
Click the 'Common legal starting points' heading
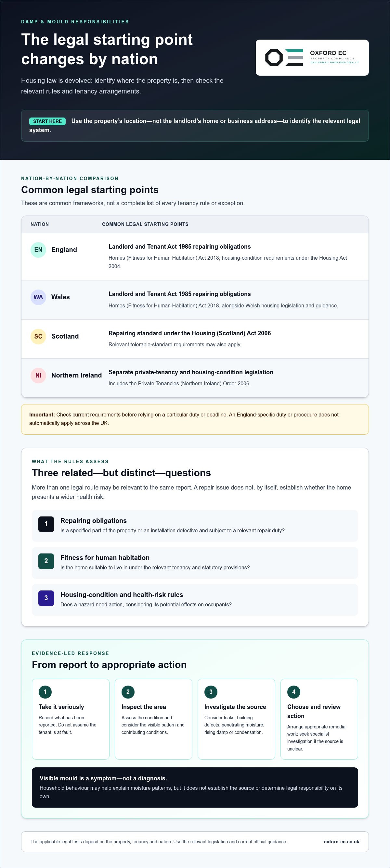click(x=90, y=190)
